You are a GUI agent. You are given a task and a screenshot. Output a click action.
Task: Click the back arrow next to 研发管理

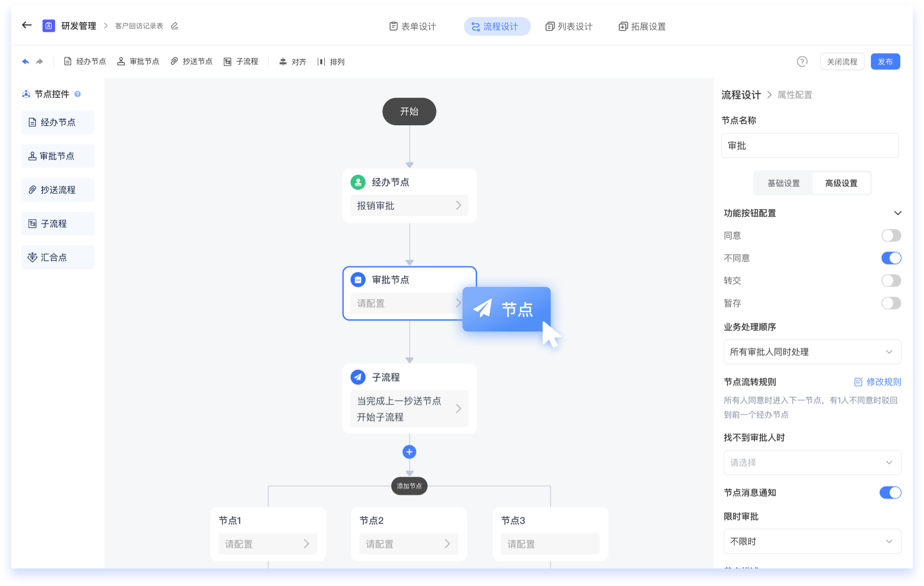click(x=27, y=25)
